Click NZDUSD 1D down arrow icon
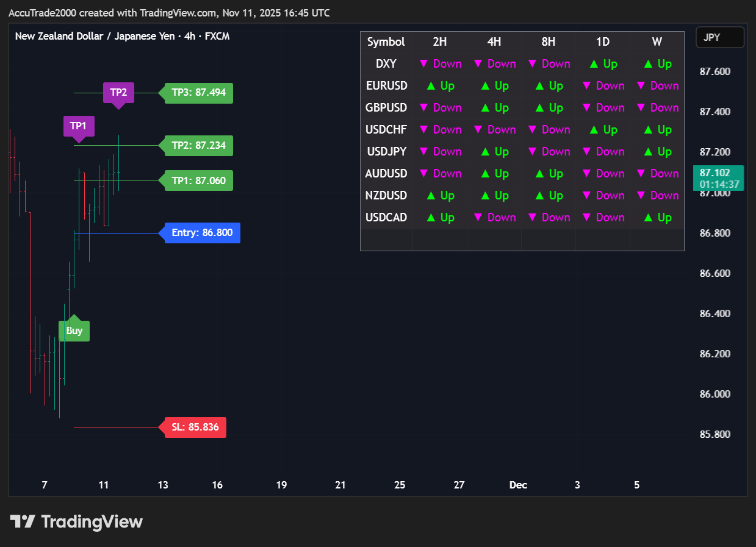Screen dimensions: 756x547 (x=586, y=196)
